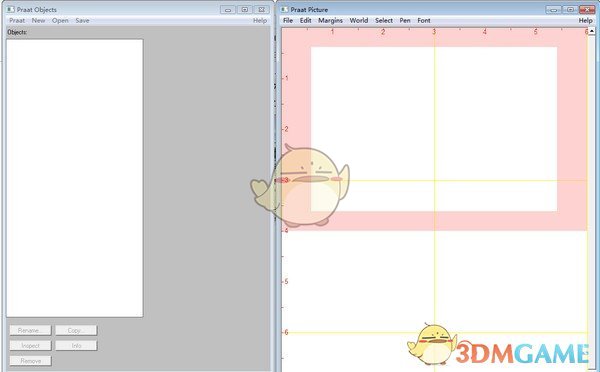Screen dimensions: 600x372
Task: Click the Copy... button
Action: pos(76,330)
